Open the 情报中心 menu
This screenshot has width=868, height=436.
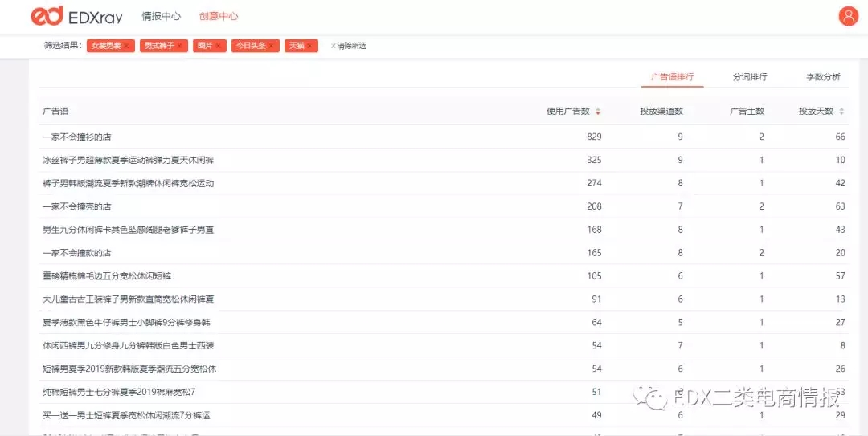point(161,16)
